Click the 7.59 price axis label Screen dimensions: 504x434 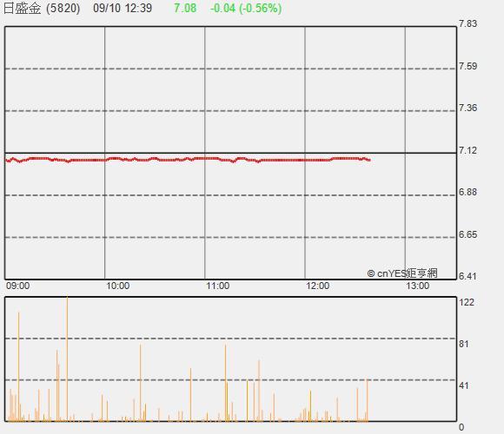[468, 66]
